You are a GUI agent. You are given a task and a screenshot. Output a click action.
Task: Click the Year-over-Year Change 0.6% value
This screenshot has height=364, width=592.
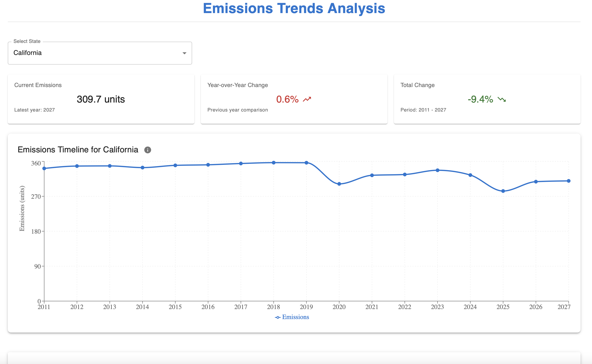[x=287, y=99]
